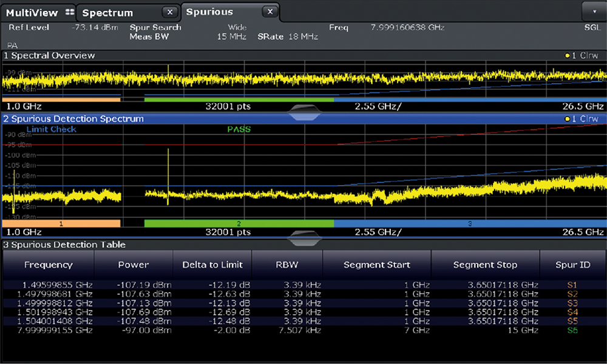Close the Spectrum tab

(171, 12)
